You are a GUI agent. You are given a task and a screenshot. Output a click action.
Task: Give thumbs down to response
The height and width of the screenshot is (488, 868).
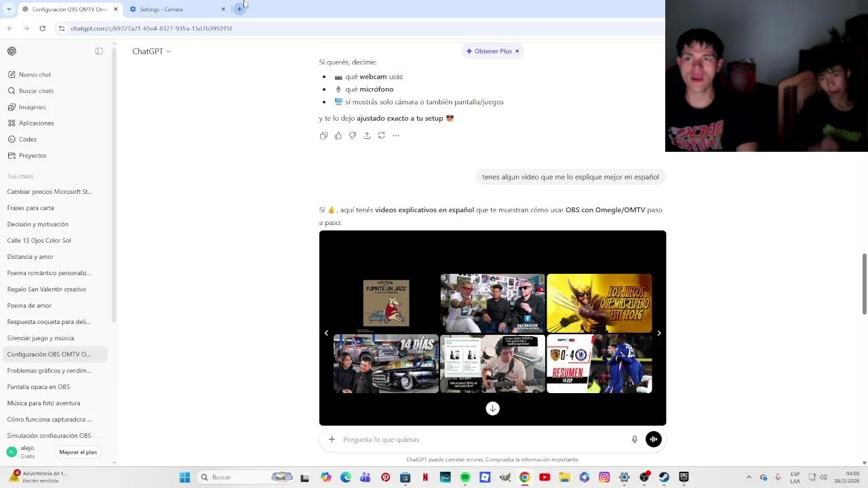click(x=353, y=136)
